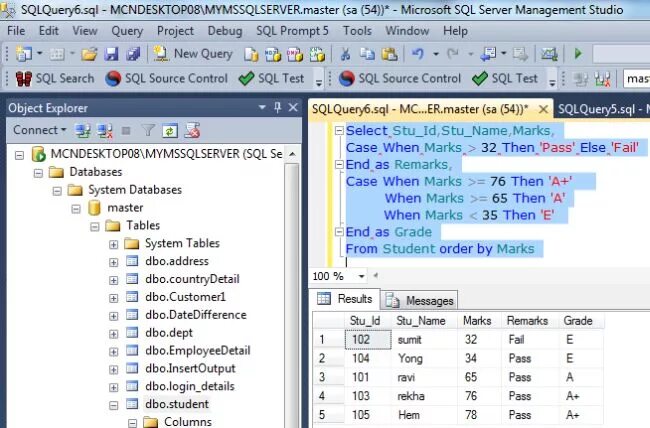
Task: Close the Object Explorer panel
Action: click(293, 108)
